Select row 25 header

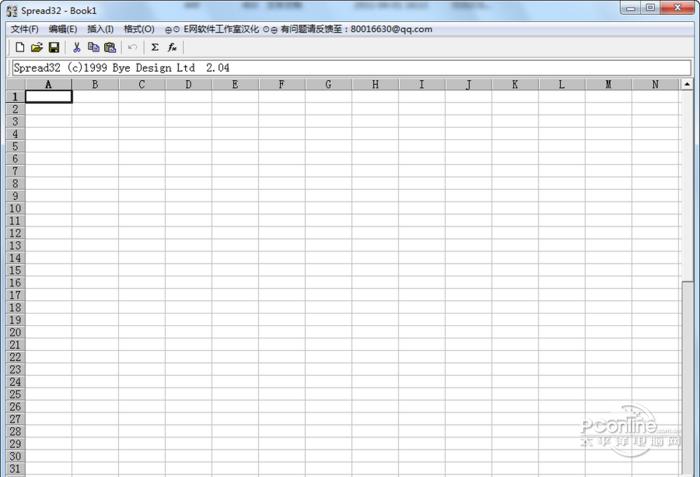[16, 394]
